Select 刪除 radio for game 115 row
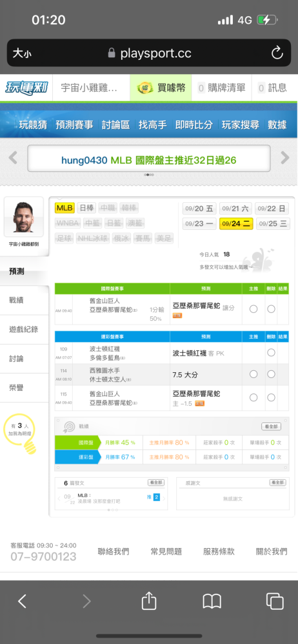Screen dimensions: 298x644 271,397
